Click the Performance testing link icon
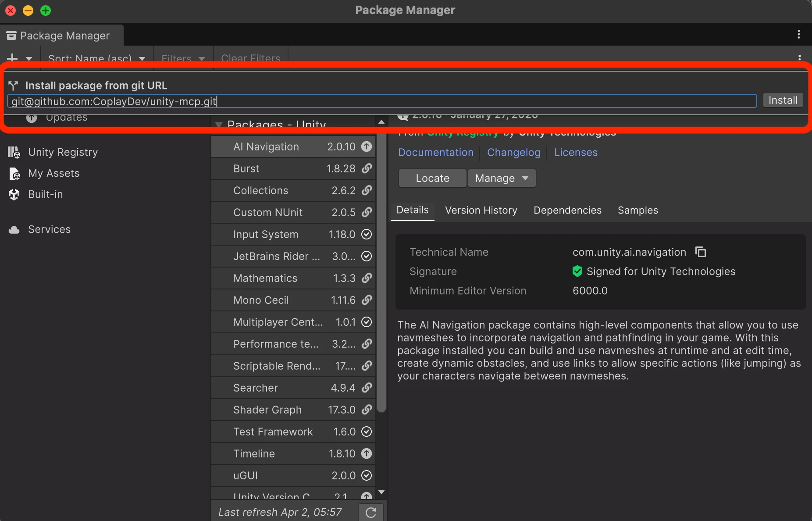The image size is (812, 521). click(367, 344)
